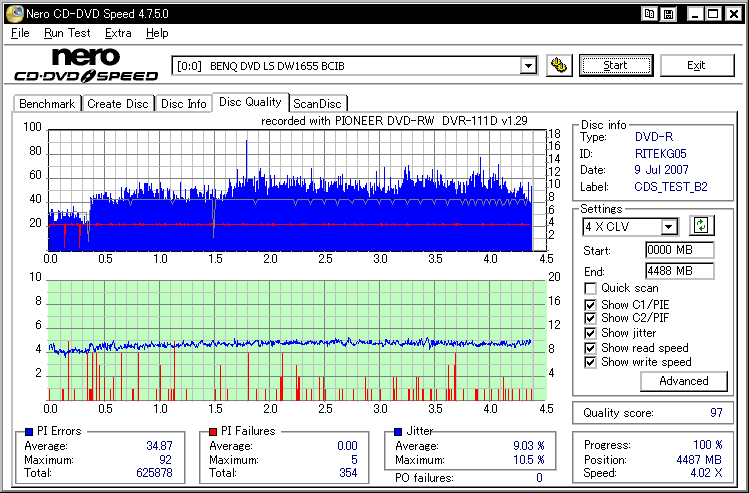Screen dimensions: 749x493
Task: Click PI Failures total 354
Action: [x=348, y=473]
